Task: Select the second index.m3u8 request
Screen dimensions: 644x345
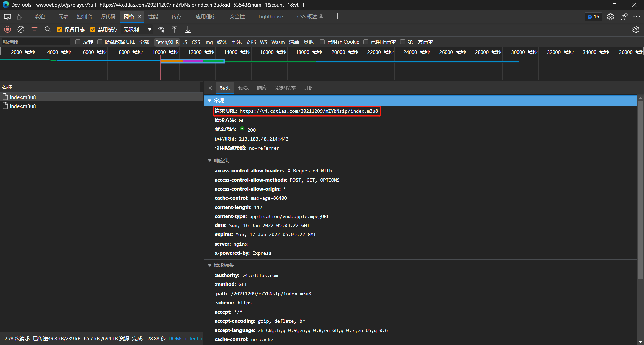Action: pos(102,106)
